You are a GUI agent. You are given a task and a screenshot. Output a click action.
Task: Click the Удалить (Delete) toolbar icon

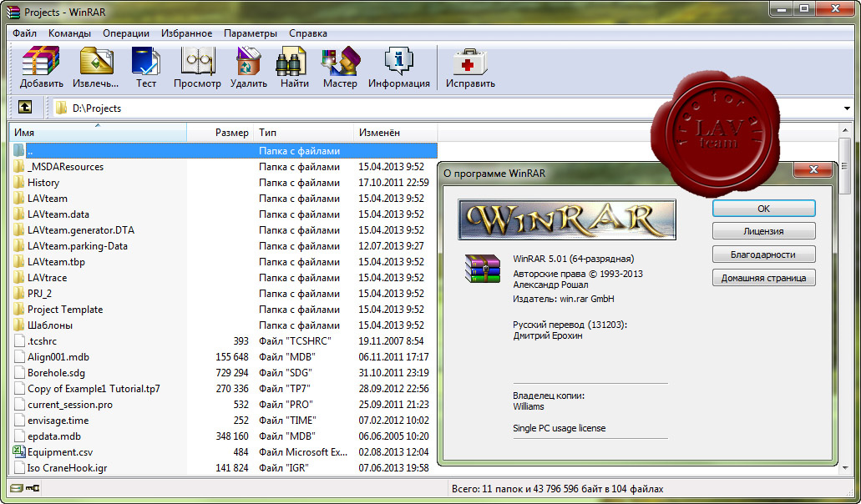tap(248, 60)
